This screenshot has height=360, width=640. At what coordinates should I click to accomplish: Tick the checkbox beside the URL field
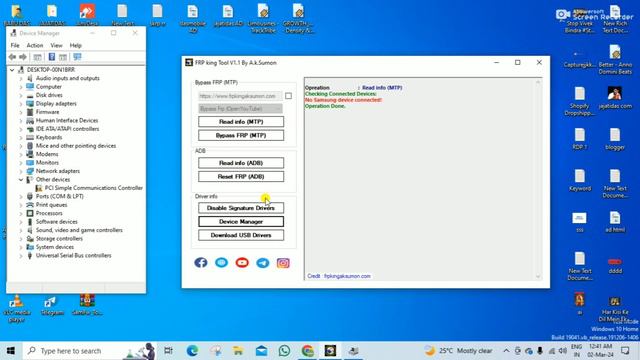pyautogui.click(x=289, y=96)
